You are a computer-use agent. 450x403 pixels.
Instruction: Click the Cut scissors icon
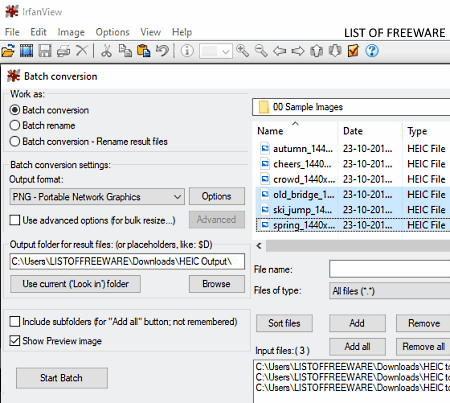(106, 51)
